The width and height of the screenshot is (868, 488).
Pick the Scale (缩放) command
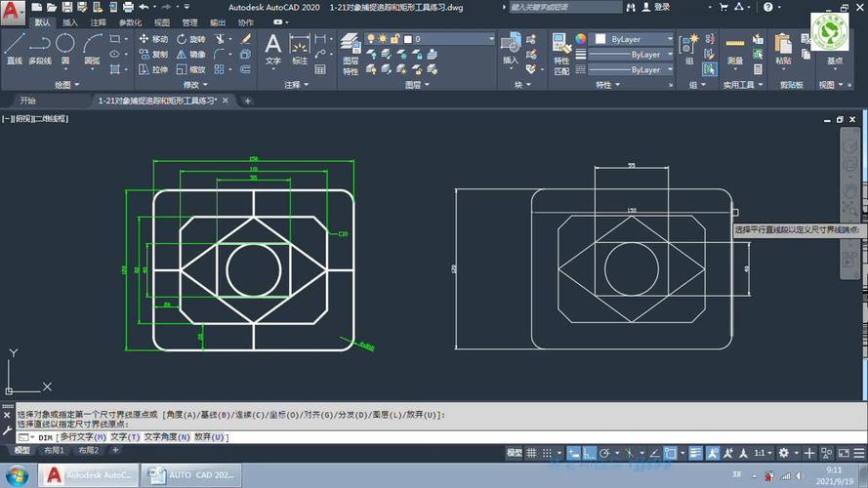[x=191, y=69]
